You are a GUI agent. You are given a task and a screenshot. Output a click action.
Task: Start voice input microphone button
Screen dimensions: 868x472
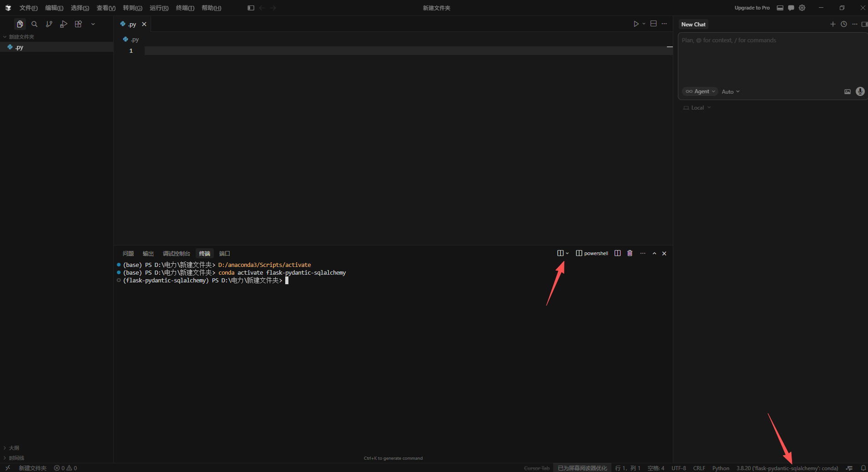(860, 91)
